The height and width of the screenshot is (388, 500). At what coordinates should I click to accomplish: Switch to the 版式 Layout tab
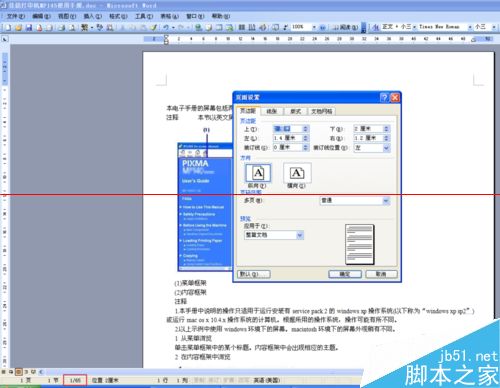coord(296,111)
